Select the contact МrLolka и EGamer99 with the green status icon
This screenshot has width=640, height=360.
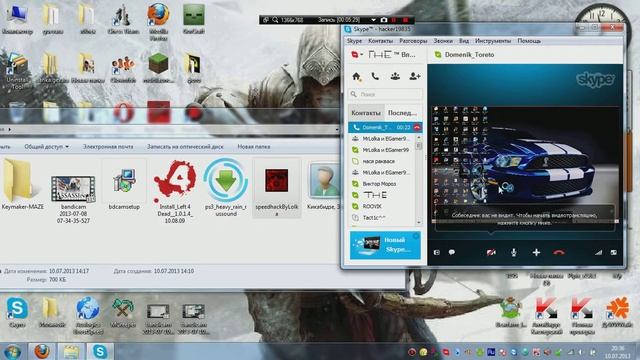(x=382, y=150)
